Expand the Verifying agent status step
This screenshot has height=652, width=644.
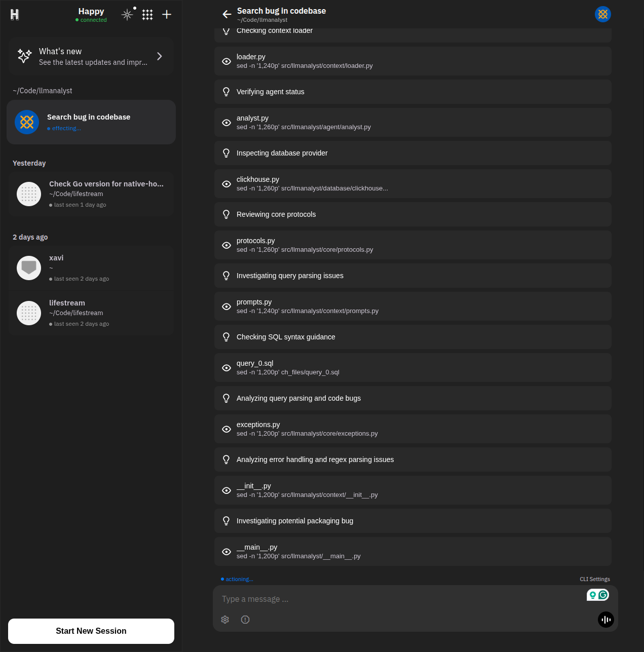point(412,92)
